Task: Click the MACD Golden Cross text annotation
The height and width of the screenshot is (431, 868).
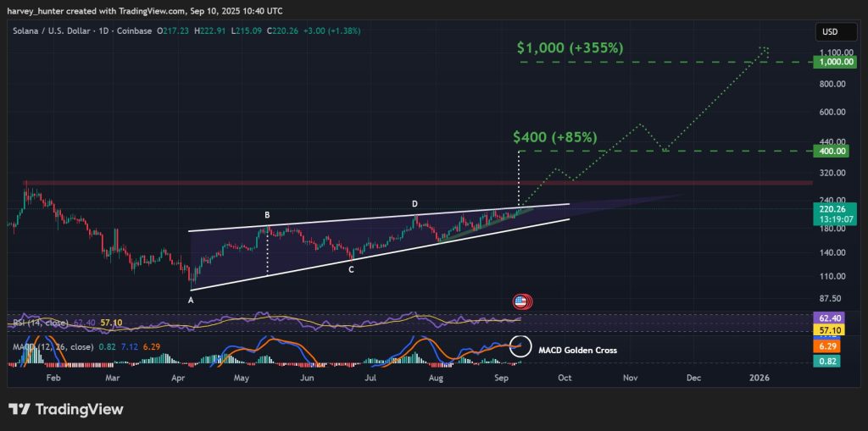Action: [x=581, y=350]
